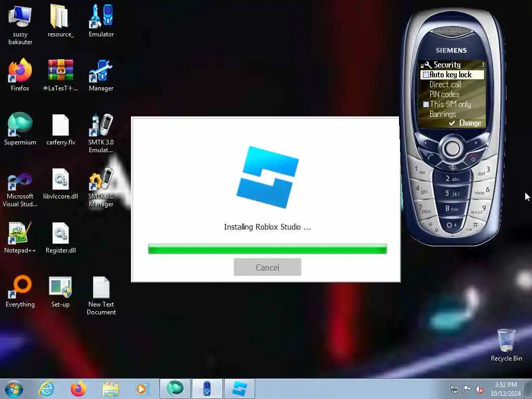Click the Change softkey label

pyautogui.click(x=470, y=123)
